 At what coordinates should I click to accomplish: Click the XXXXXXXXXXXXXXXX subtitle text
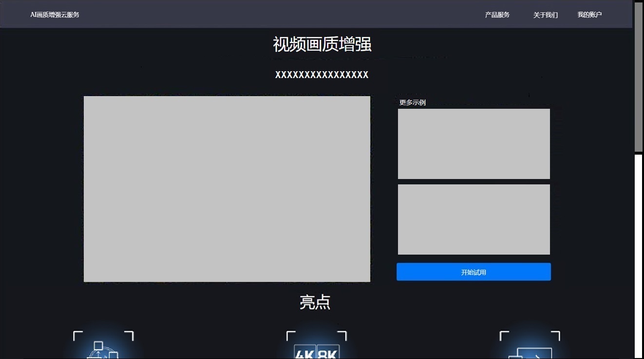tap(322, 75)
